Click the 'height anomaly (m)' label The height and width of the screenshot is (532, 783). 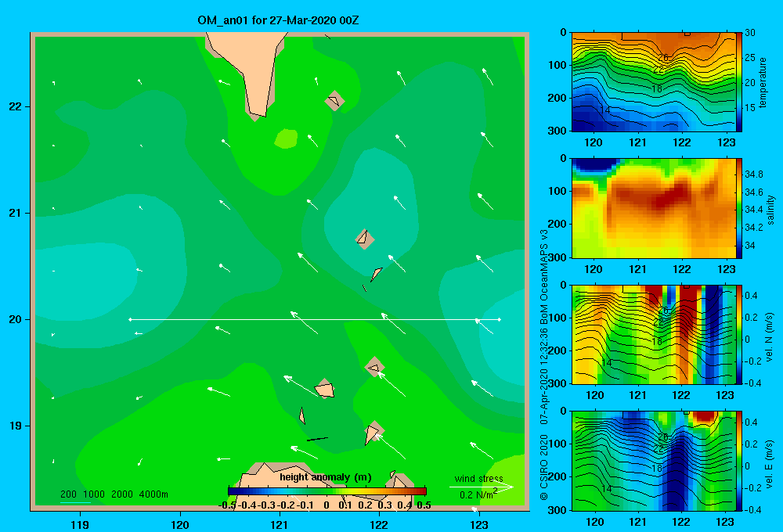coord(326,477)
